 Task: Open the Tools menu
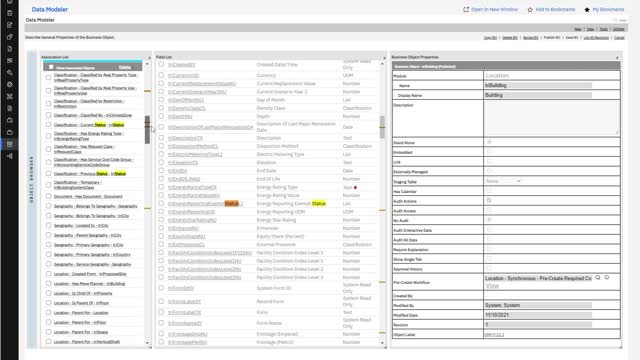[x=604, y=29]
